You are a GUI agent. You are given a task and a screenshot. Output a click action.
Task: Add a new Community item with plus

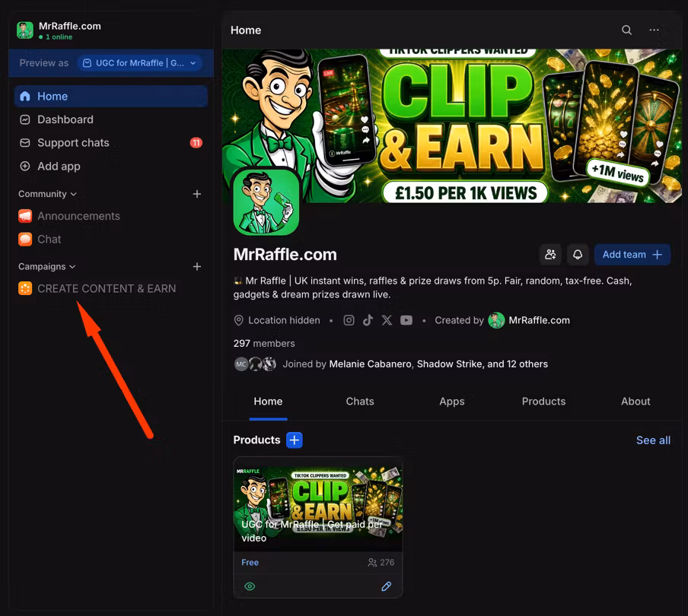[197, 194]
